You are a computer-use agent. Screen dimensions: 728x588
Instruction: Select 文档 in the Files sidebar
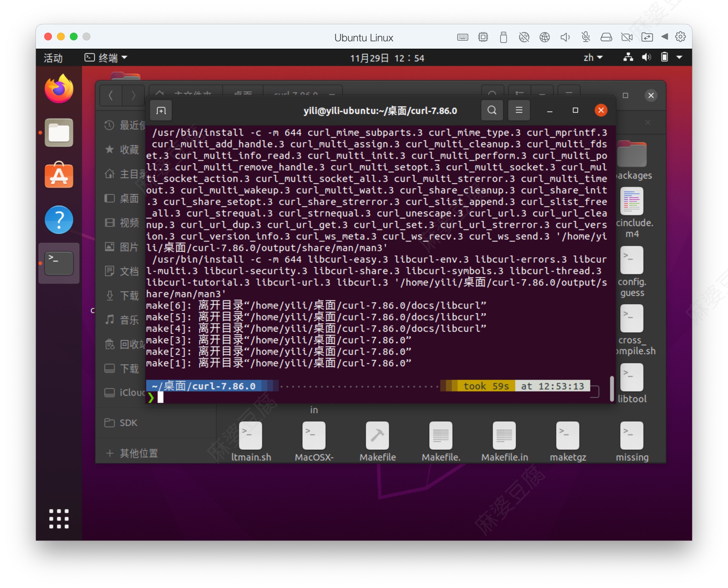(122, 271)
